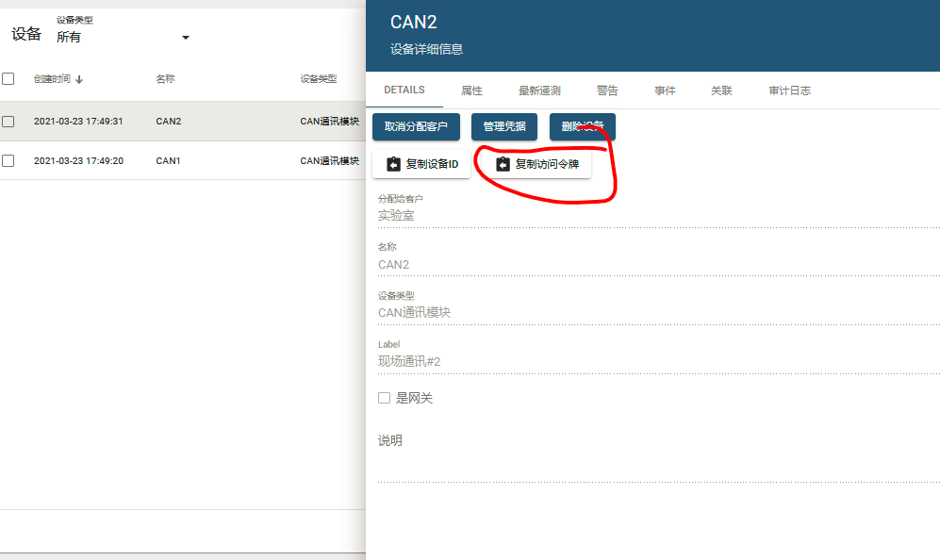Open the 设备类型 所有 dropdown

[x=123, y=37]
